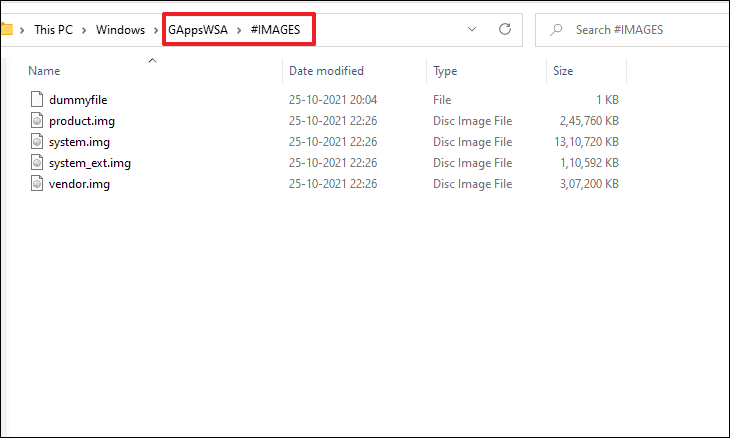Click Disc Image File type of vendor.img
This screenshot has width=730, height=438.
tap(472, 184)
